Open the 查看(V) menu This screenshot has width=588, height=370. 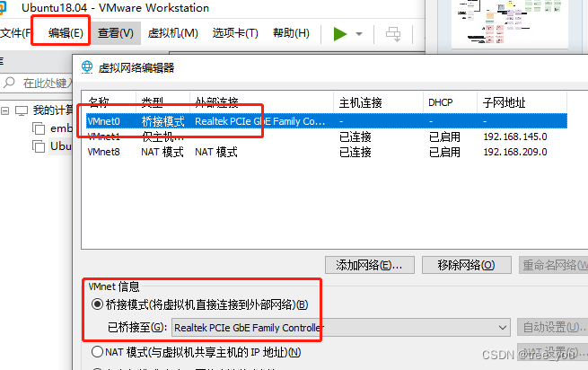pos(116,33)
